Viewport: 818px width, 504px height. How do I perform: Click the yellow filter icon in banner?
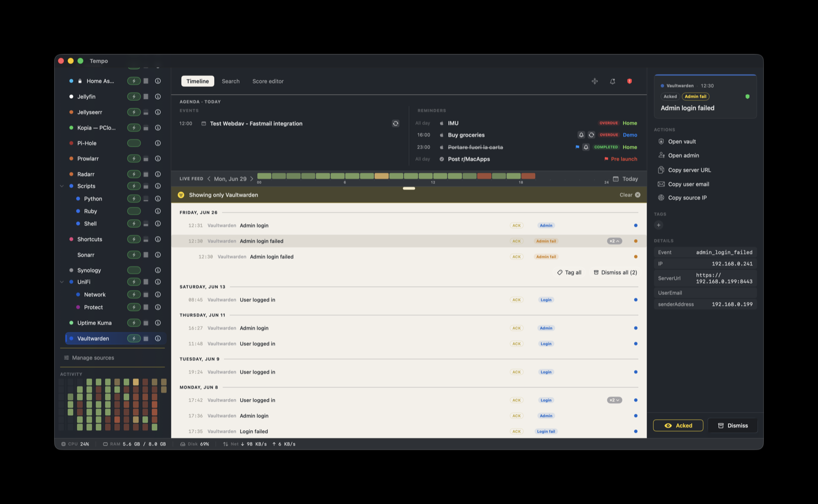click(x=181, y=195)
